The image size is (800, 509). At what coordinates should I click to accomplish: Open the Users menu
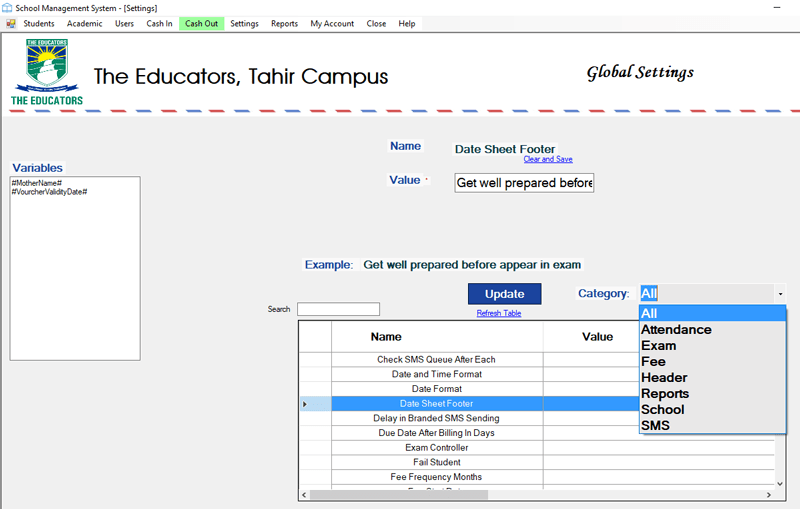tap(124, 23)
